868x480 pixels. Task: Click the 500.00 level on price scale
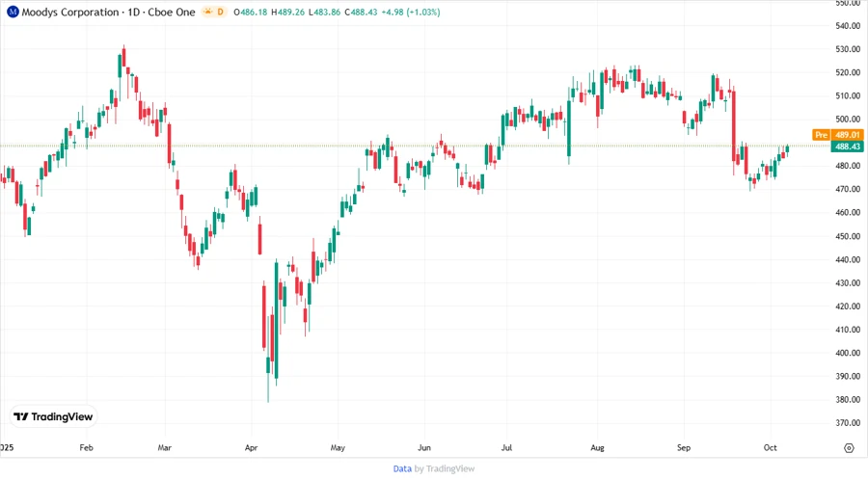click(x=848, y=120)
